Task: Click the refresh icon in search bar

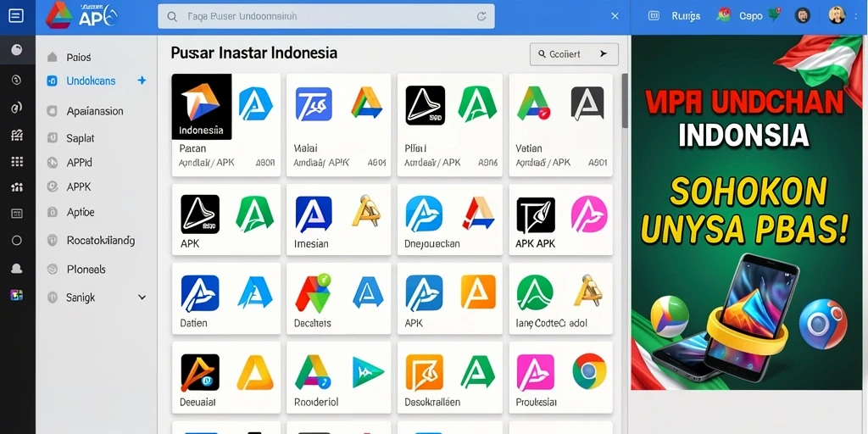Action: point(481,17)
